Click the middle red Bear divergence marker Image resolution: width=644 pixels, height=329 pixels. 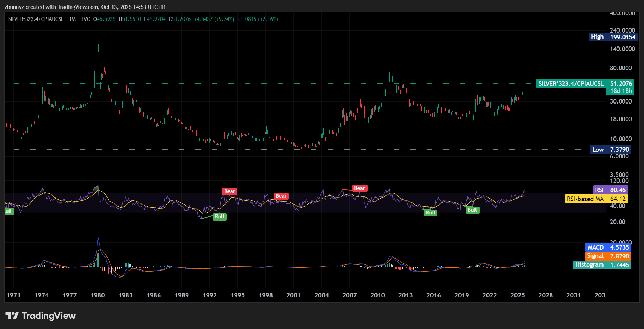point(281,196)
